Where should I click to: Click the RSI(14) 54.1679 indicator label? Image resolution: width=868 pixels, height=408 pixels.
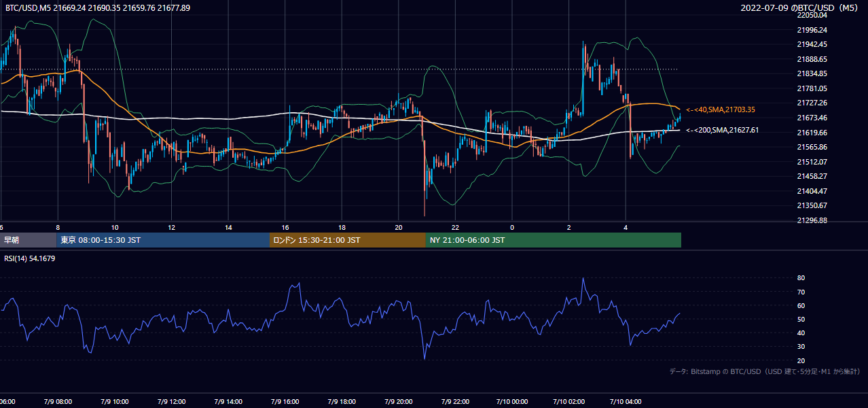pos(30,258)
